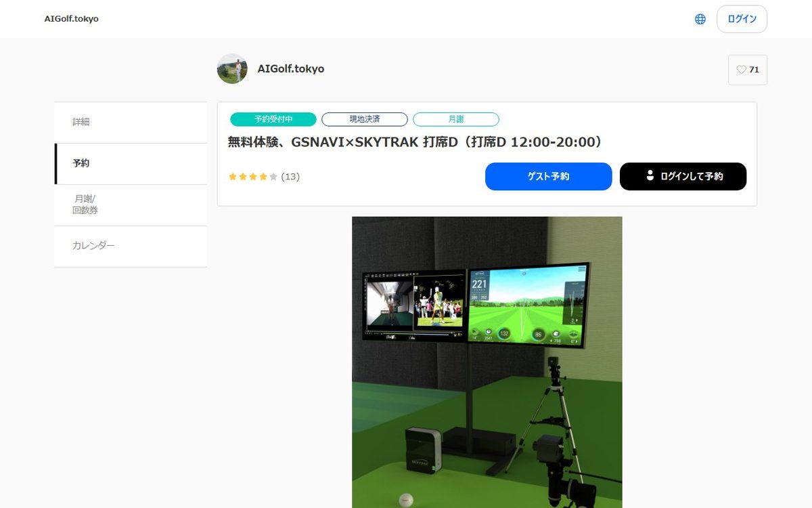
Task: Click the 無料体験 打席D title text
Action: (x=415, y=142)
